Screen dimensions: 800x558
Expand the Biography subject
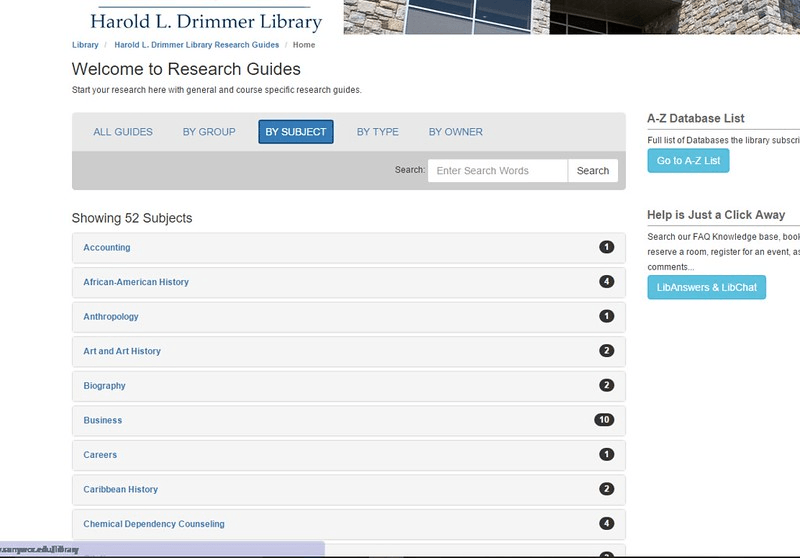[104, 386]
